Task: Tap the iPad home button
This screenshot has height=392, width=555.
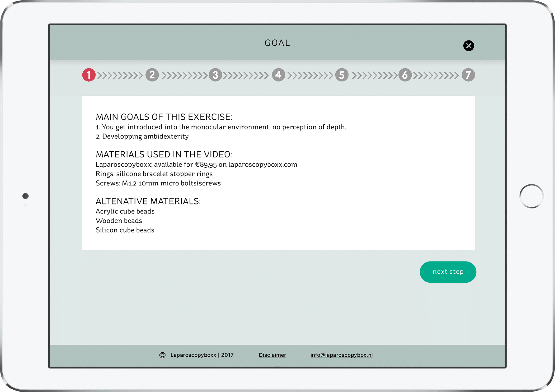Action: pyautogui.click(x=531, y=196)
